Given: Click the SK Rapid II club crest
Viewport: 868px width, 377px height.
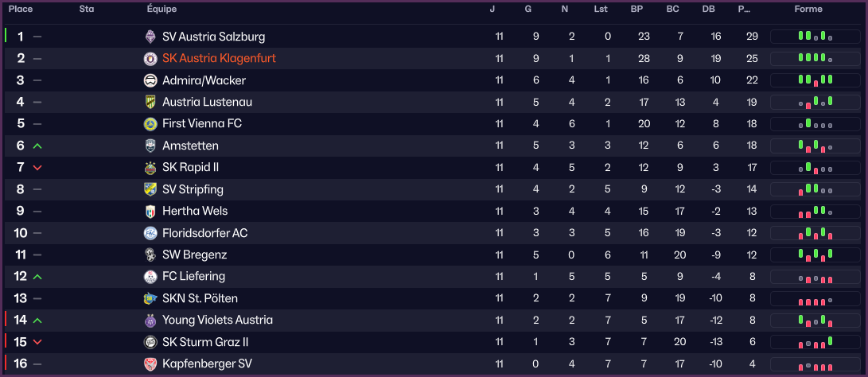Looking at the screenshot, I should [x=150, y=167].
